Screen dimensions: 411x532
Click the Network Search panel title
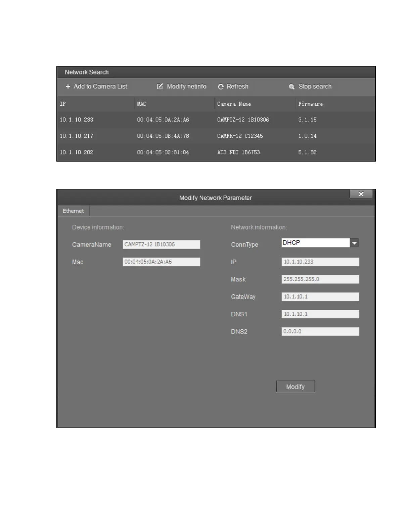pos(87,72)
